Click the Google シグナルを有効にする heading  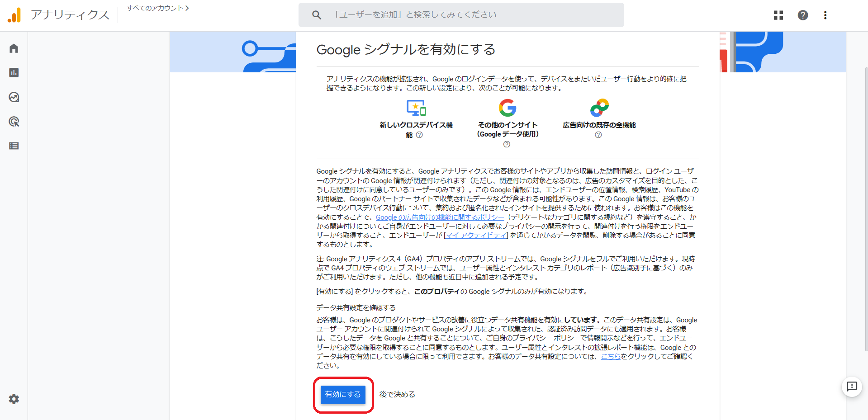pos(406,49)
